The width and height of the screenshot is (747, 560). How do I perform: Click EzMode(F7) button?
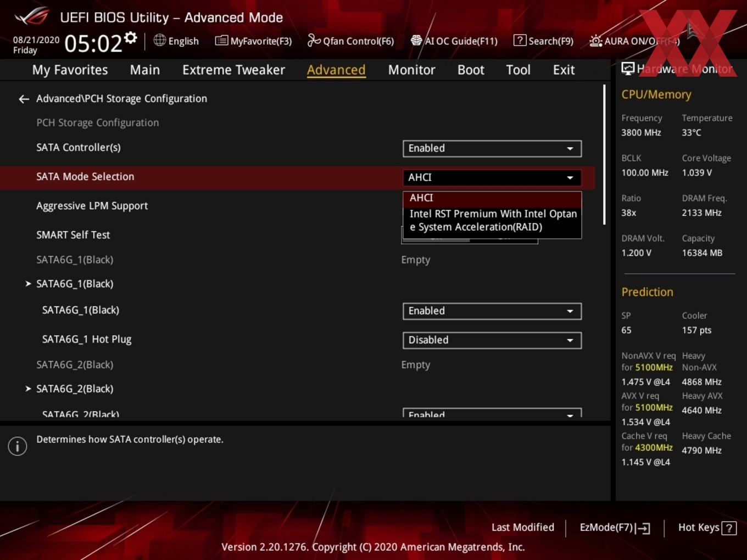point(615,528)
